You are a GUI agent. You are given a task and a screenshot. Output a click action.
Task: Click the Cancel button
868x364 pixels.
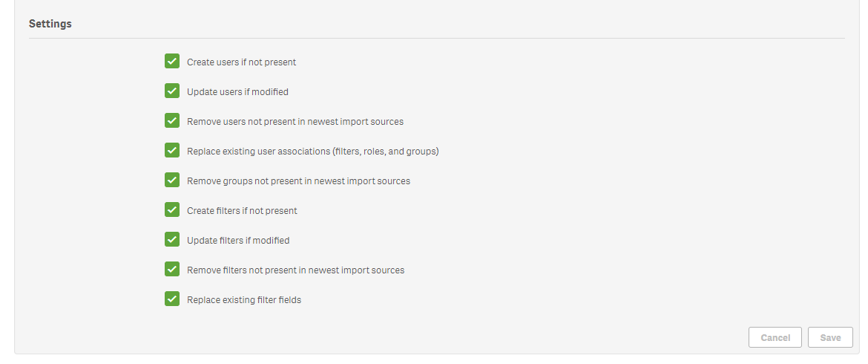point(775,337)
